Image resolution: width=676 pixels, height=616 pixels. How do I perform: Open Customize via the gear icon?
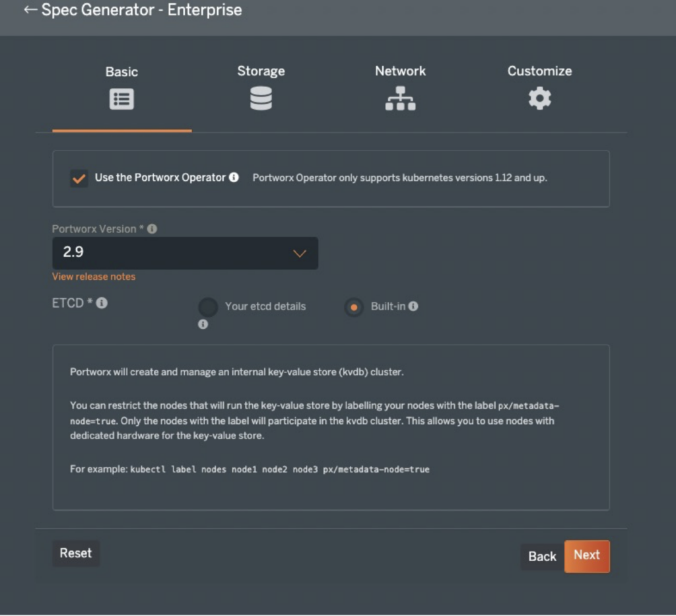(539, 98)
